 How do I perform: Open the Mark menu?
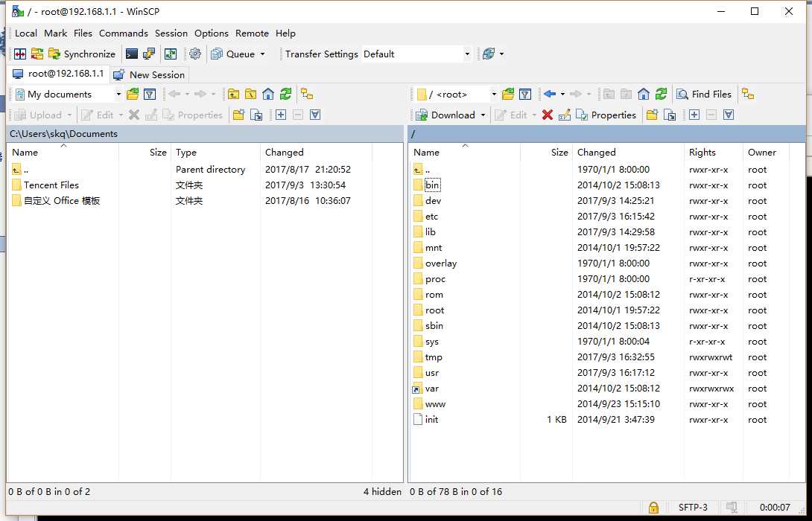click(55, 33)
